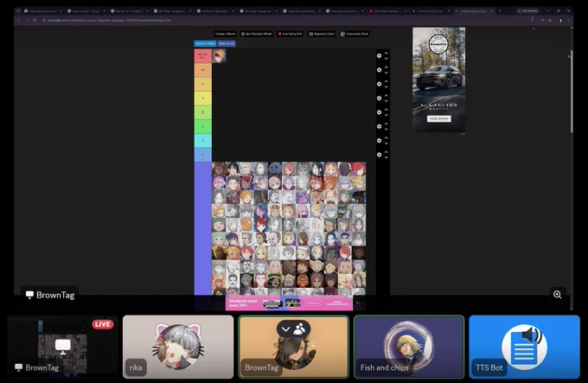The width and height of the screenshot is (588, 383).
Task: Move the red top tier row down
Action: 387,59
